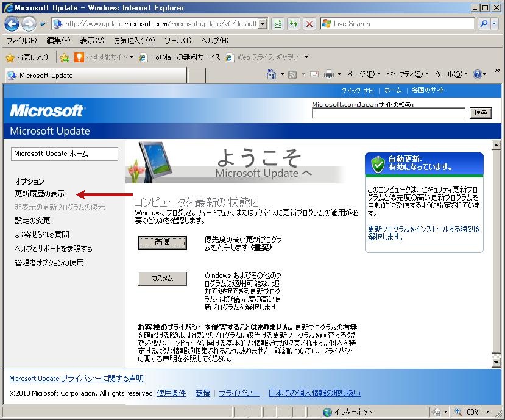This screenshot has width=505, height=420.
Task: Open the 表示(V) menu
Action: pos(92,41)
